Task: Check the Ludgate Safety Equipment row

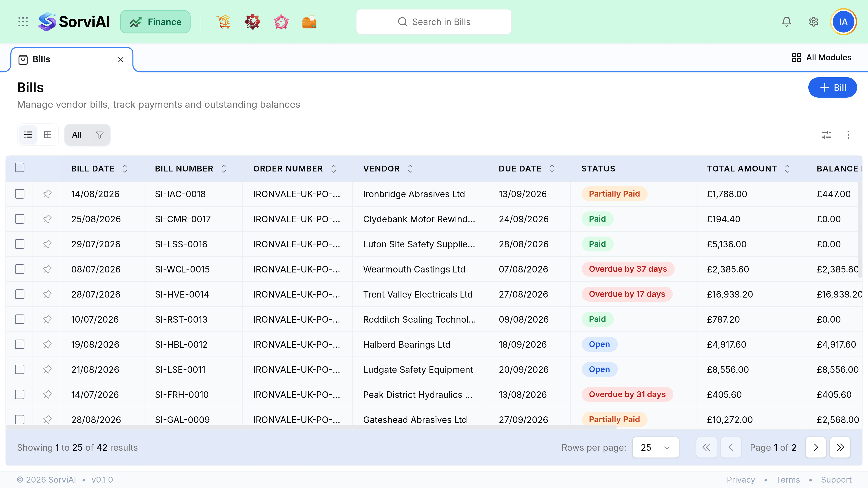Action: point(20,369)
